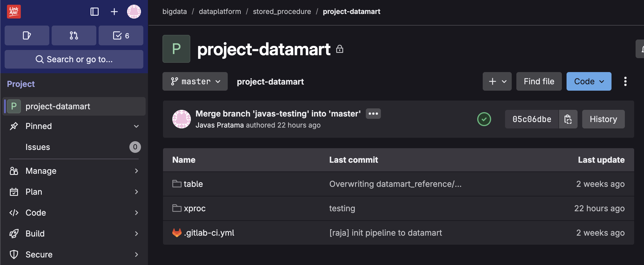Click the Manage users icon
The width and height of the screenshot is (644, 265).
[x=14, y=171]
